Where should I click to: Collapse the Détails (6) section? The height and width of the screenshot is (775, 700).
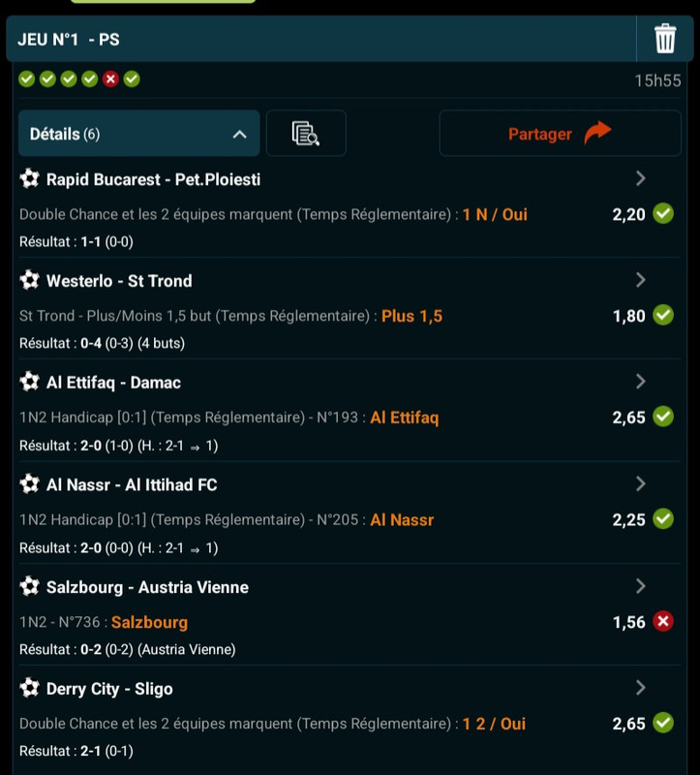(x=138, y=134)
